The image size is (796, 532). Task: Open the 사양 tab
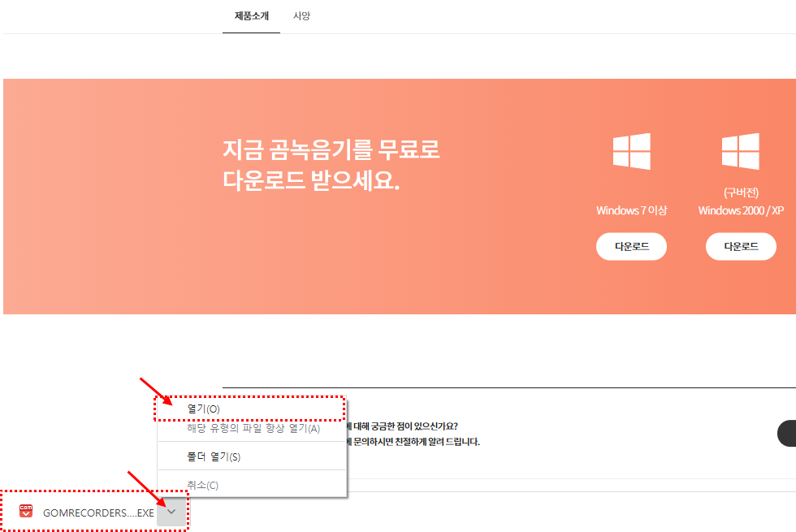coord(301,16)
